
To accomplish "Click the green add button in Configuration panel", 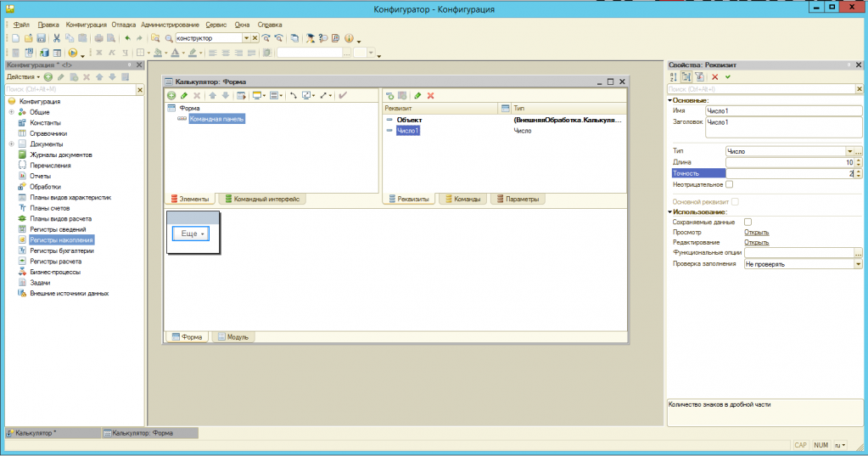I will coord(48,76).
